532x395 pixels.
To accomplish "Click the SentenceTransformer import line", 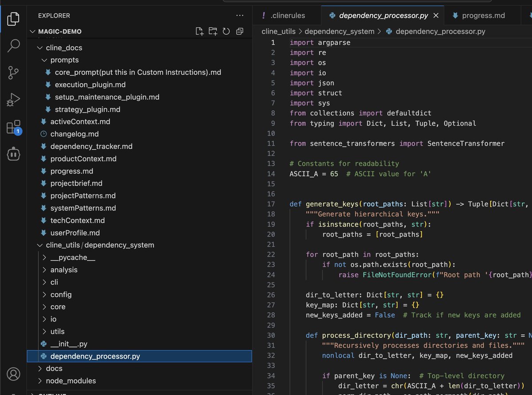I will pyautogui.click(x=397, y=143).
